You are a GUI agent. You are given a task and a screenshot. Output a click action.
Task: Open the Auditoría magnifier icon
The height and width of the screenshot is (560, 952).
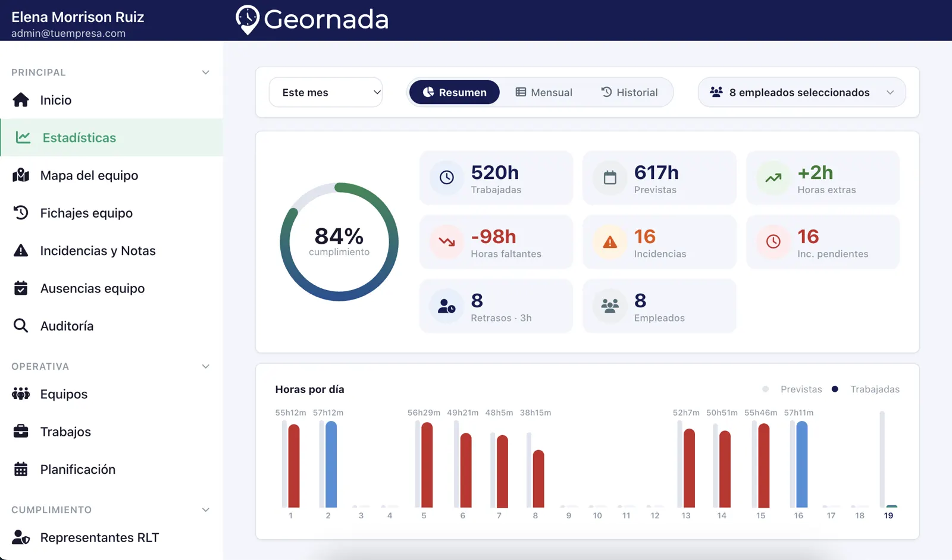[x=21, y=326]
